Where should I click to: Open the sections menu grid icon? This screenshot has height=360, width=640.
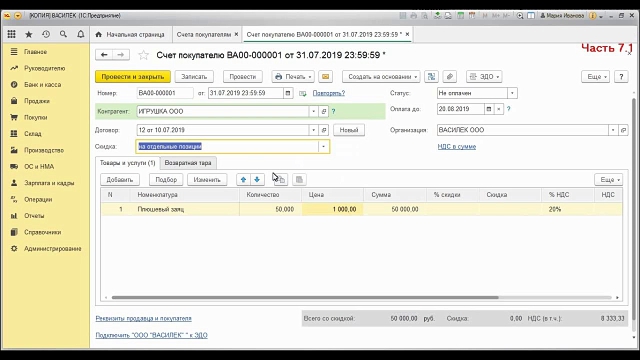click(11, 35)
